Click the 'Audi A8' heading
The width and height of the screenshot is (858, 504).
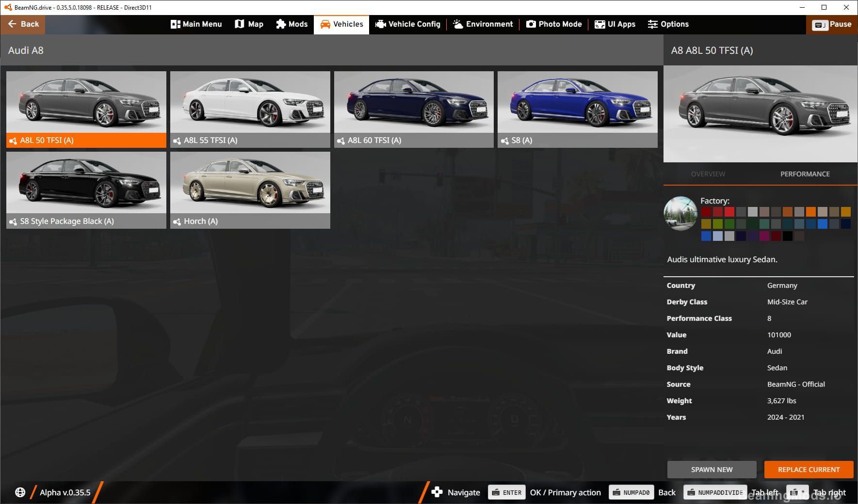[26, 50]
